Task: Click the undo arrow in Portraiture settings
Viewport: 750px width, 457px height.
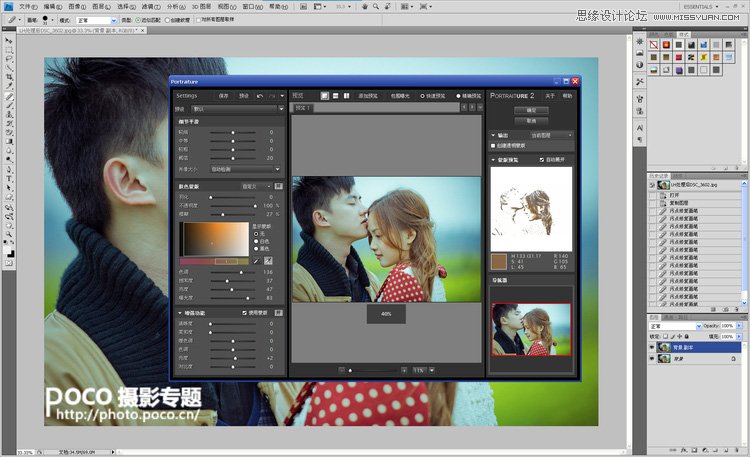Action: (259, 95)
